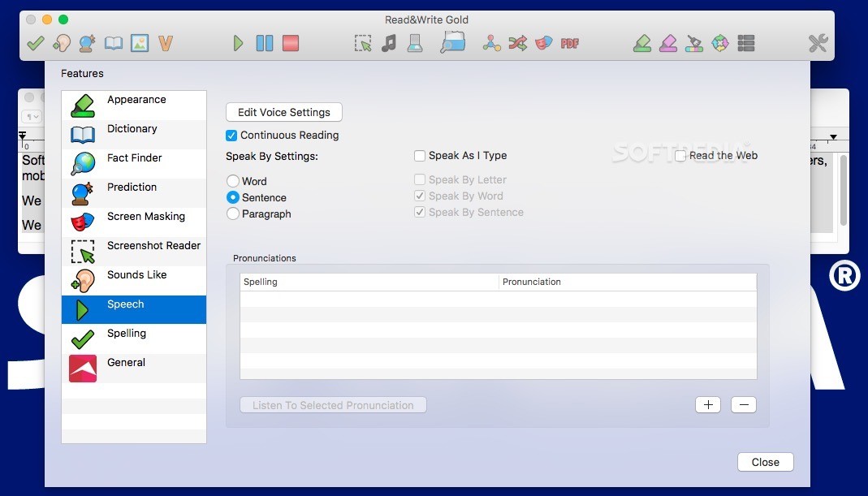Select Fact Finder in the Features list
Screen dimensions: 868x496
(x=134, y=164)
